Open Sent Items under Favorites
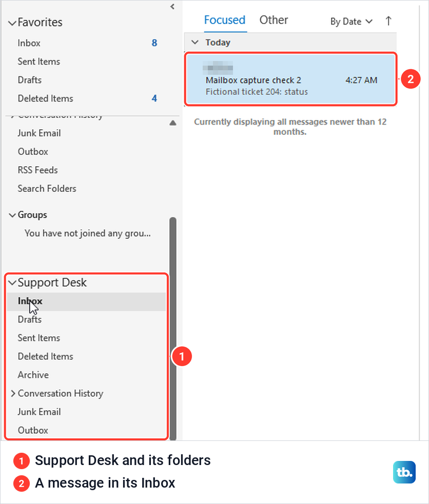The height and width of the screenshot is (504, 429). tap(39, 62)
